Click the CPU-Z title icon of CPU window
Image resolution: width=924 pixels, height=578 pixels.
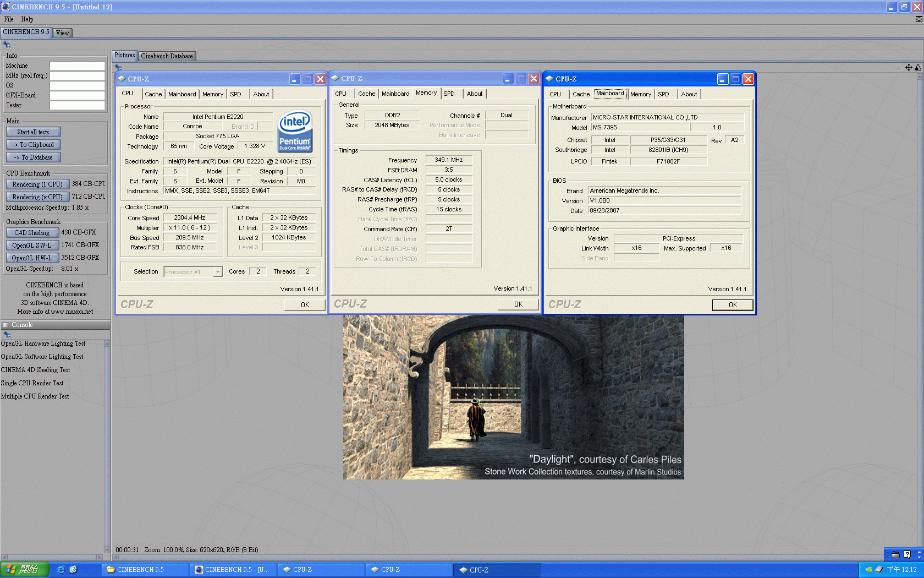pos(122,79)
